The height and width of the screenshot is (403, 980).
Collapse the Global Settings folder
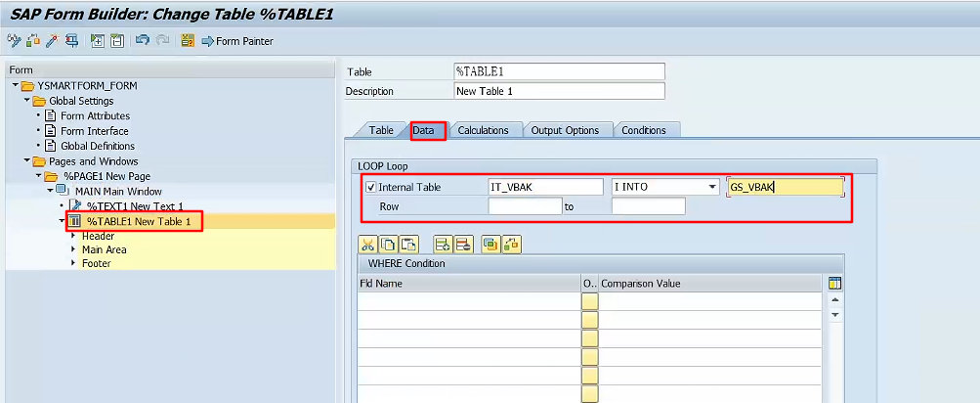[x=26, y=100]
